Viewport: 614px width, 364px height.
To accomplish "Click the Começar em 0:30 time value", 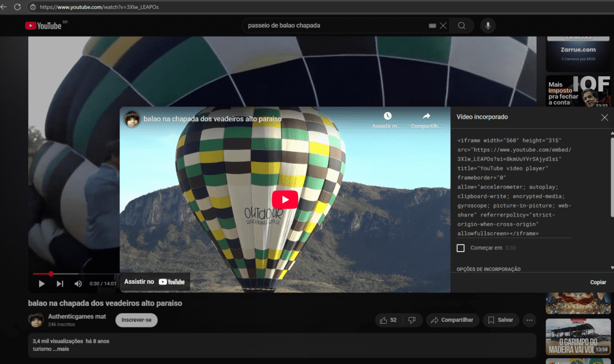I will coord(511,248).
